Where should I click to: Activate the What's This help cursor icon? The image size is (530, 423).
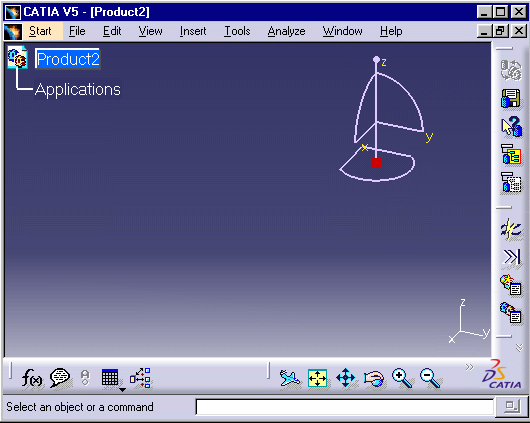click(511, 126)
